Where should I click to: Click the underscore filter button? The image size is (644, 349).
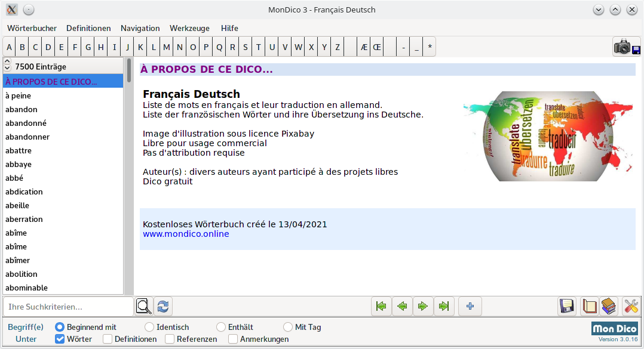(x=416, y=47)
